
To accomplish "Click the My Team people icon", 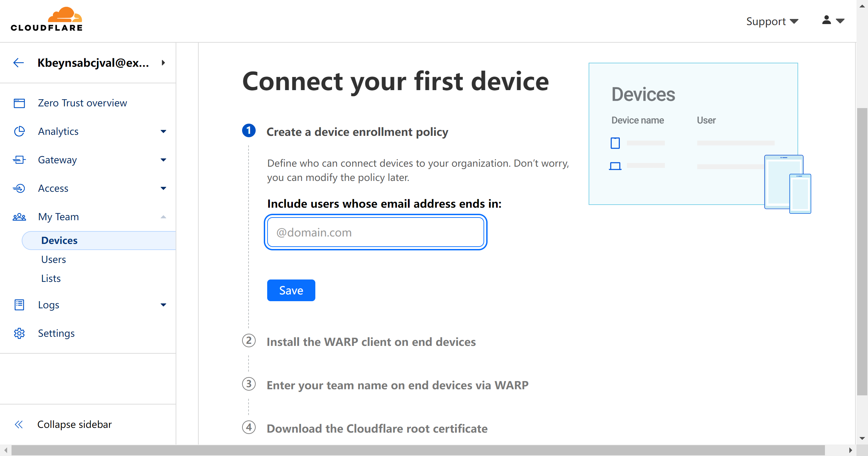I will point(19,217).
